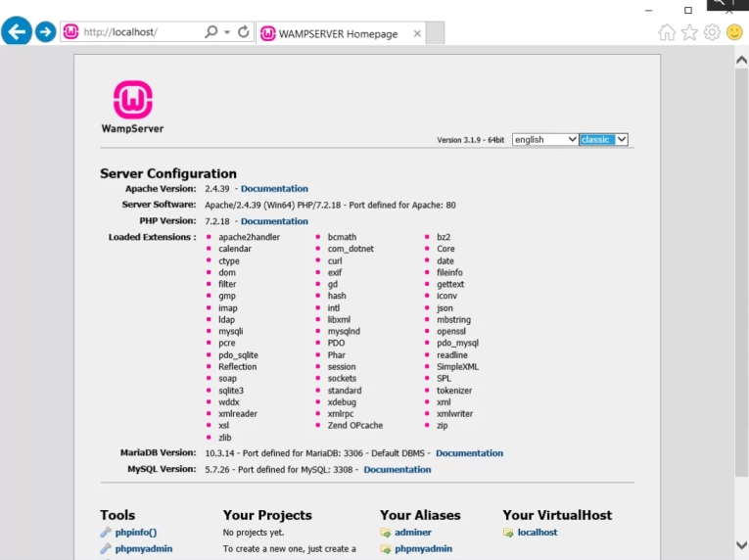Close the WAMPSERVER Homepage tab

click(417, 33)
